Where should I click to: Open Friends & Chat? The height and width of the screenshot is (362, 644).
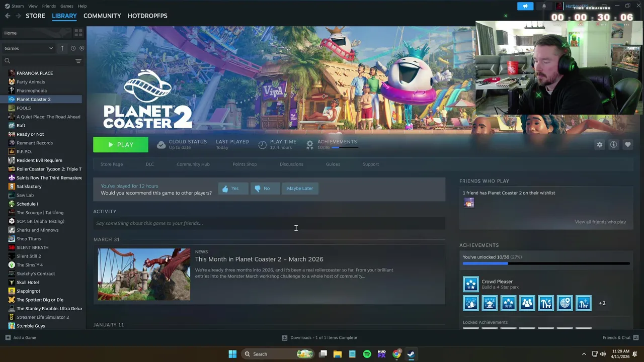tap(620, 338)
